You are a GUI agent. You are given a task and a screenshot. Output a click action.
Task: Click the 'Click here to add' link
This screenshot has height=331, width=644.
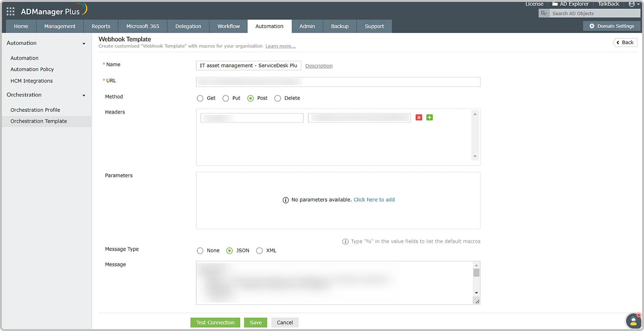374,200
